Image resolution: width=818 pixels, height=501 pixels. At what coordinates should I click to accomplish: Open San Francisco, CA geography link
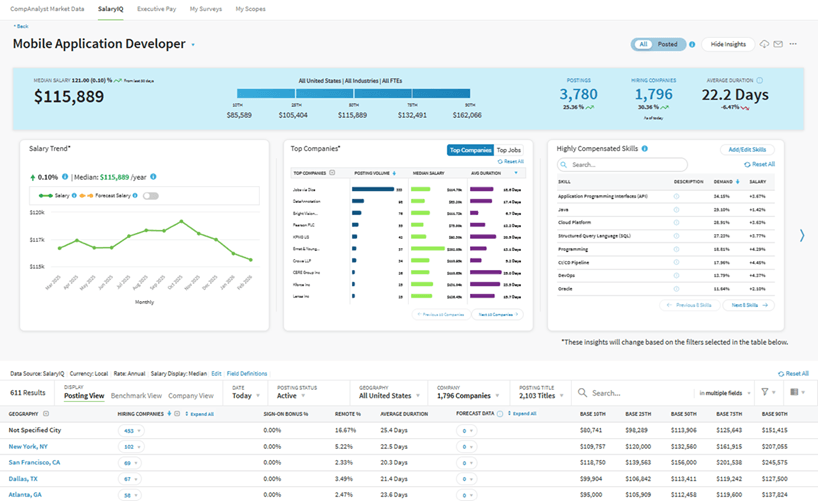[x=34, y=462]
